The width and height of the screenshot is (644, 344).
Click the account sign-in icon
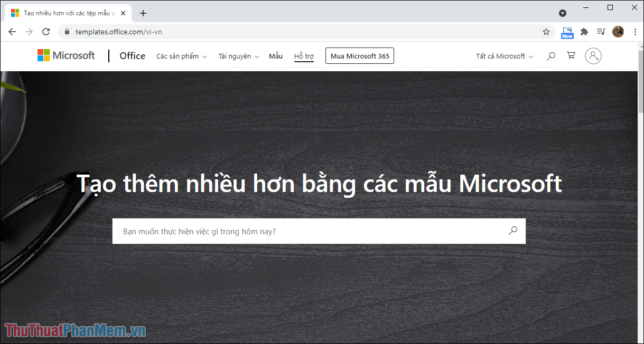(593, 55)
